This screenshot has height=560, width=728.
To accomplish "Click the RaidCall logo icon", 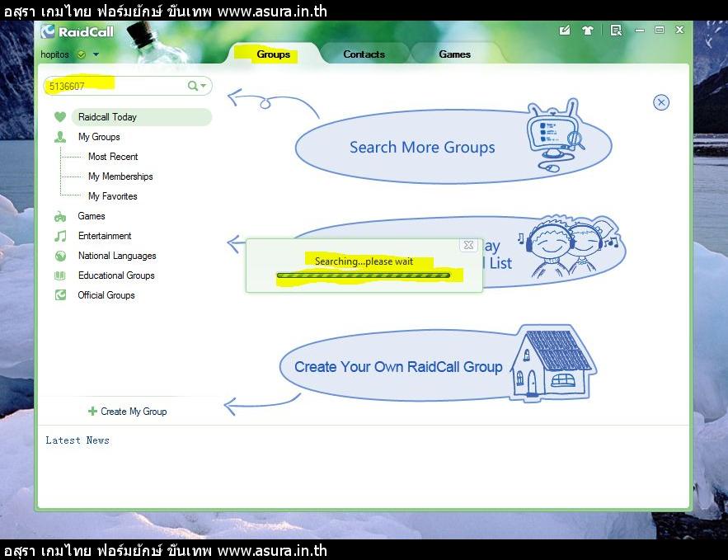I will tap(47, 31).
